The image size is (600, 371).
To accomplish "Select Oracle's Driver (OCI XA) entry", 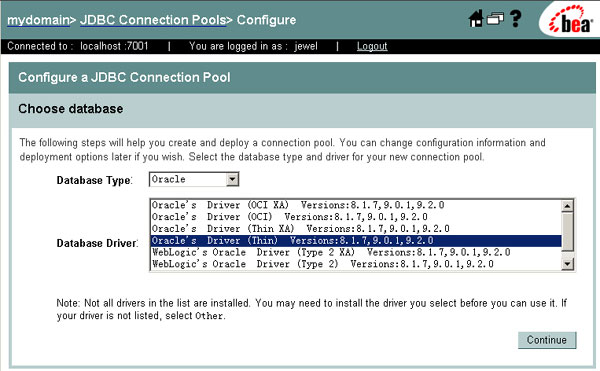I will [x=356, y=205].
